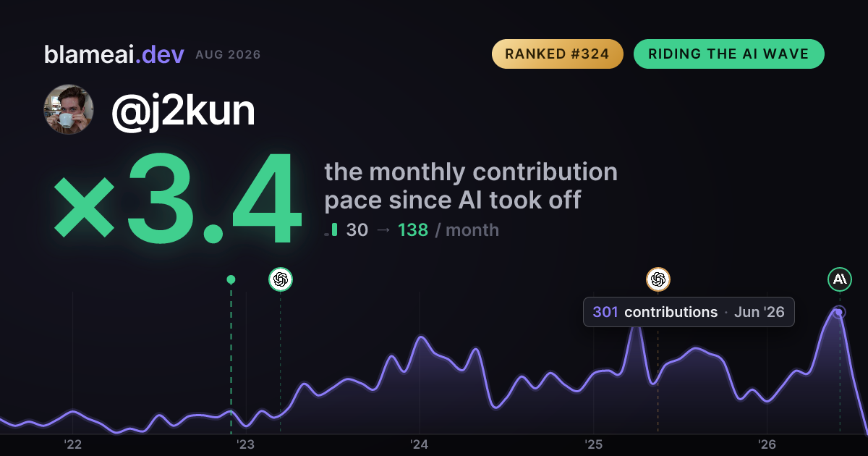The image size is (868, 456).
Task: Click the highlighted Jun '26 peak point
Action: (839, 313)
